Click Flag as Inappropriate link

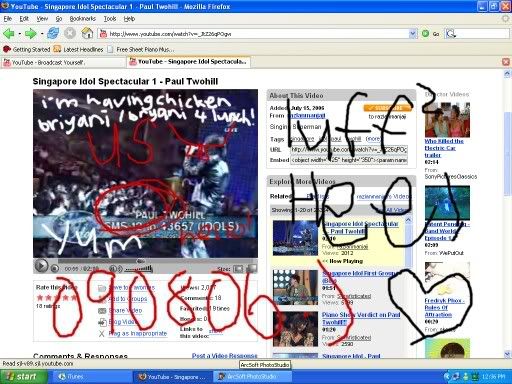[138, 333]
